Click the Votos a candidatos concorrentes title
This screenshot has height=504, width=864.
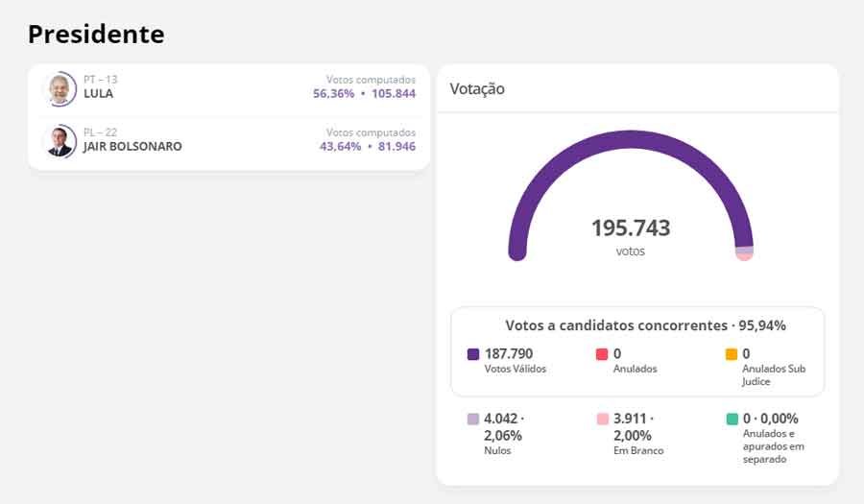[x=645, y=325]
